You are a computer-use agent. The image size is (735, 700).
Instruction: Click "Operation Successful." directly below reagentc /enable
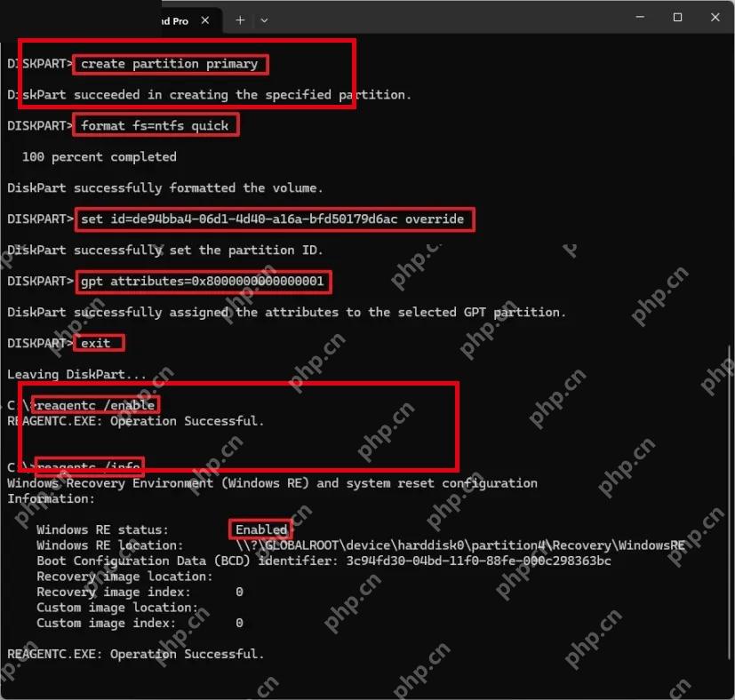point(187,421)
